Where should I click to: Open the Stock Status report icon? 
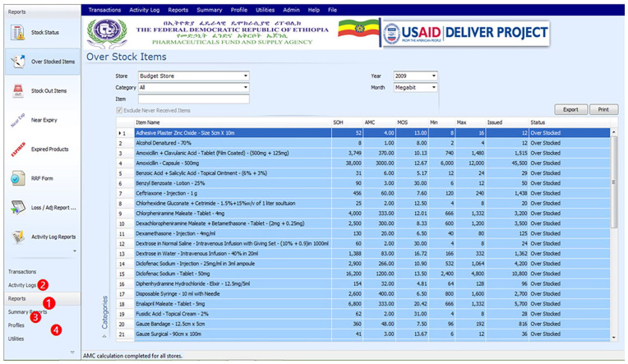18,33
